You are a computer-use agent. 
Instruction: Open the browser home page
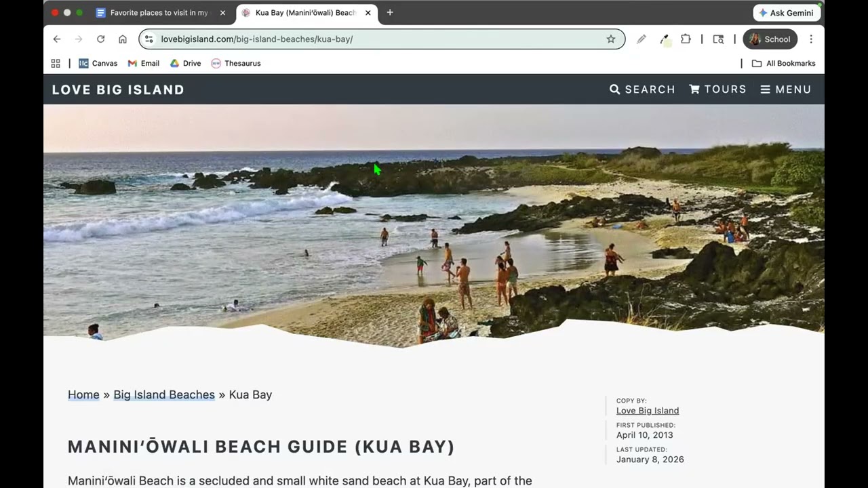pyautogui.click(x=123, y=39)
